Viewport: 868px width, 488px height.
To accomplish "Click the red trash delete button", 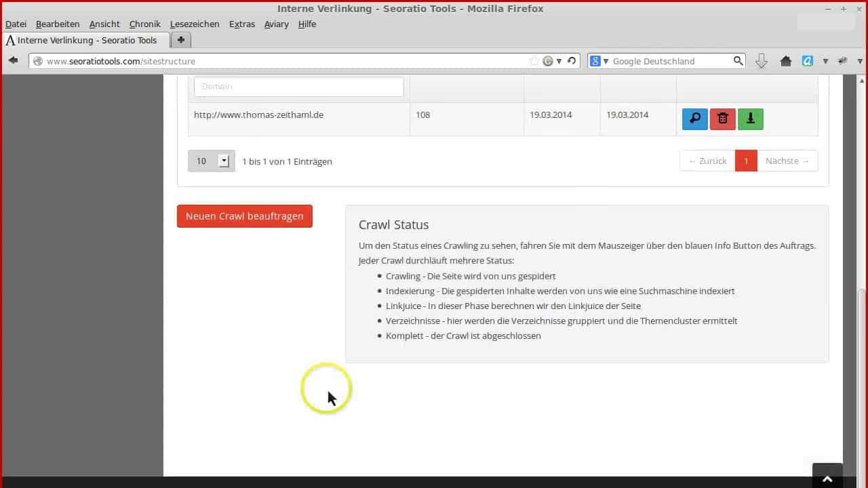I will pos(723,119).
